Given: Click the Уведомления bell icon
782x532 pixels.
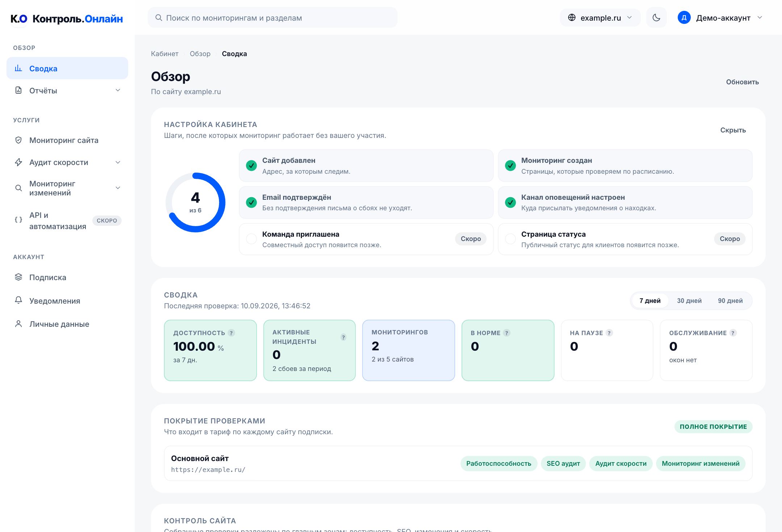Looking at the screenshot, I should [18, 300].
